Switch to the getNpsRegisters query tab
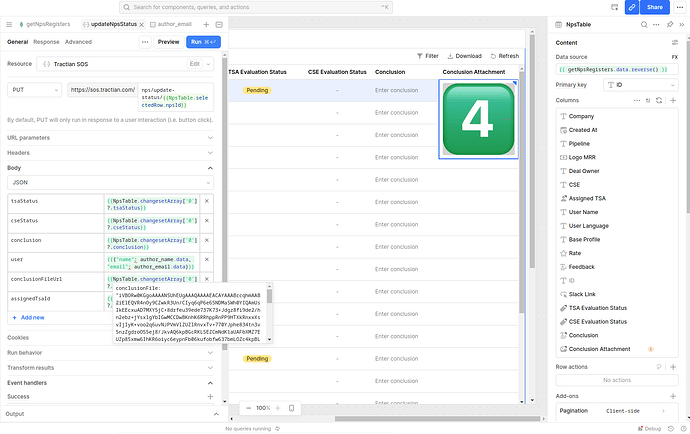690x434 pixels. point(44,24)
